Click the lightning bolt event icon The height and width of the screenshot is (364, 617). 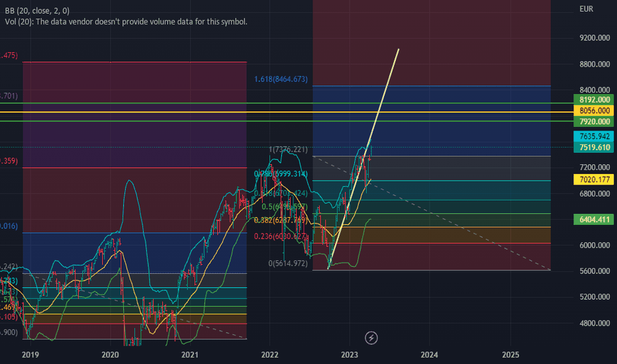click(x=371, y=338)
